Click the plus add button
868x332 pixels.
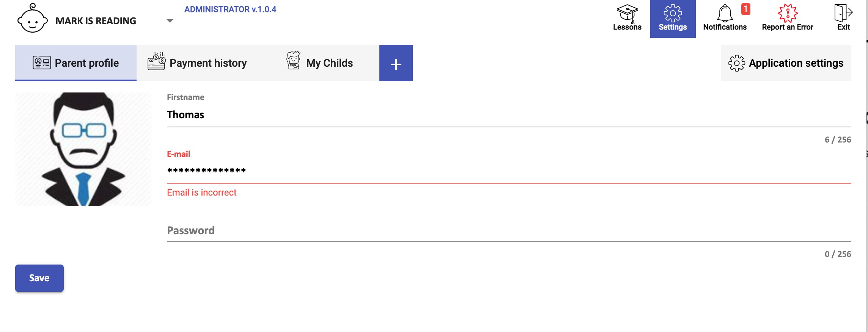coord(396,63)
